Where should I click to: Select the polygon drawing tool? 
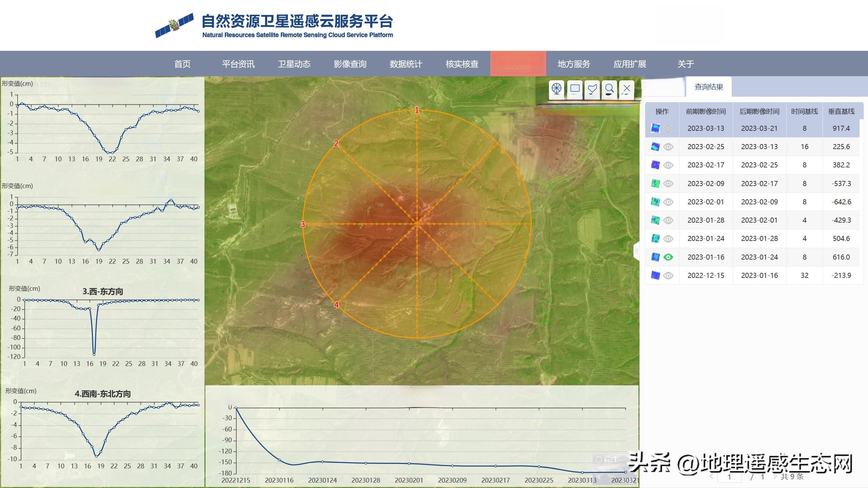[x=592, y=88]
